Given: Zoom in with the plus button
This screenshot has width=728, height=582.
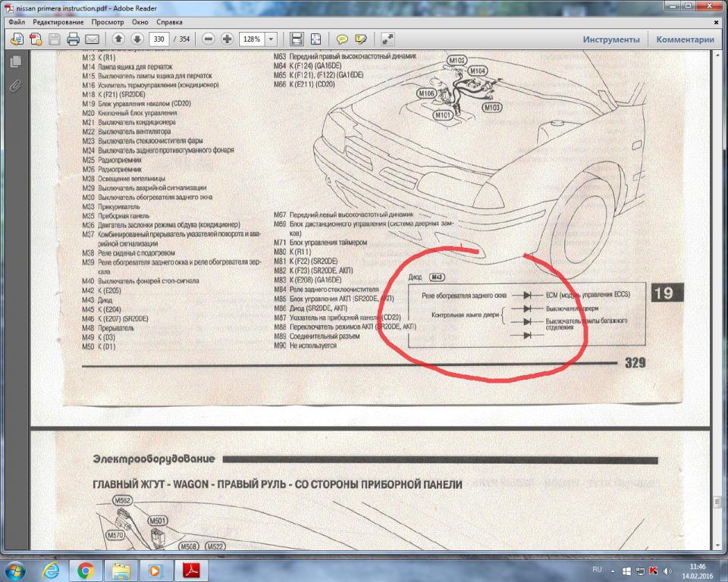Looking at the screenshot, I should tap(227, 39).
